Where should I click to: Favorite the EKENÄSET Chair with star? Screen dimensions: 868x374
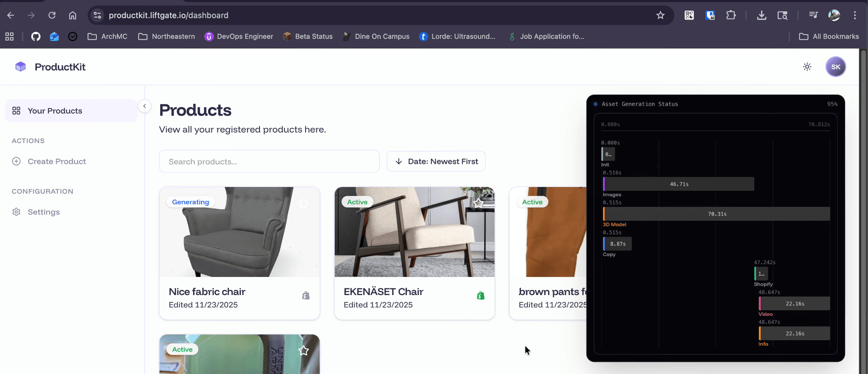(478, 203)
